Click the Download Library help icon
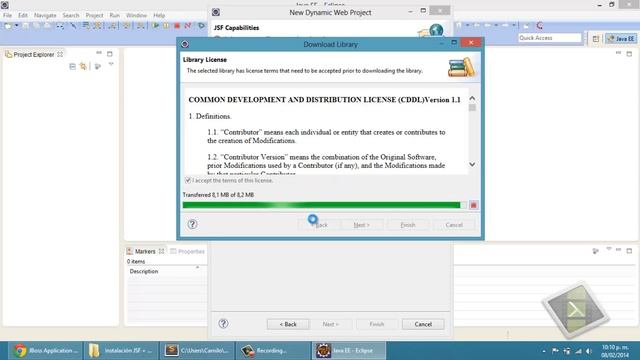This screenshot has width=640, height=360. click(192, 224)
